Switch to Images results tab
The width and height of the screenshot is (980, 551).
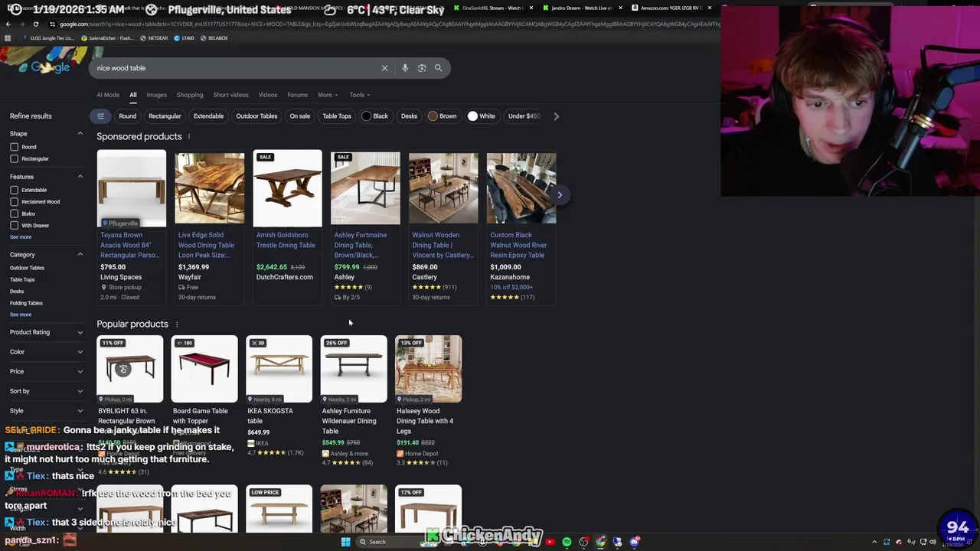coord(156,95)
